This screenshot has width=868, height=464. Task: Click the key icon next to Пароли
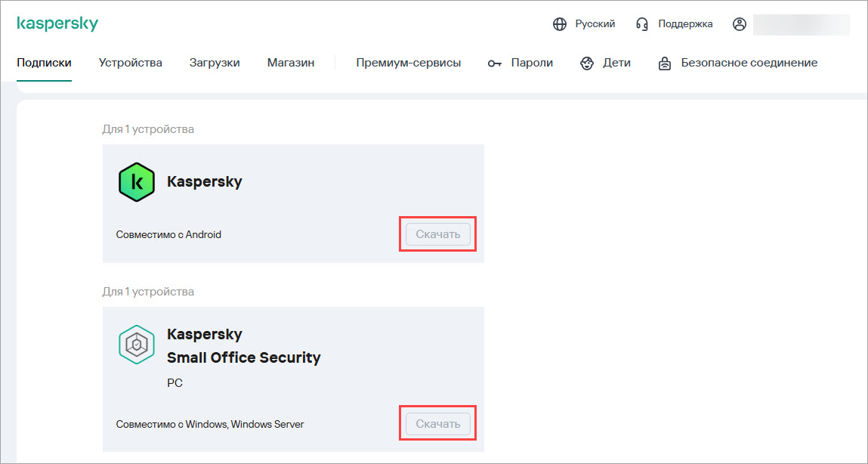point(494,63)
